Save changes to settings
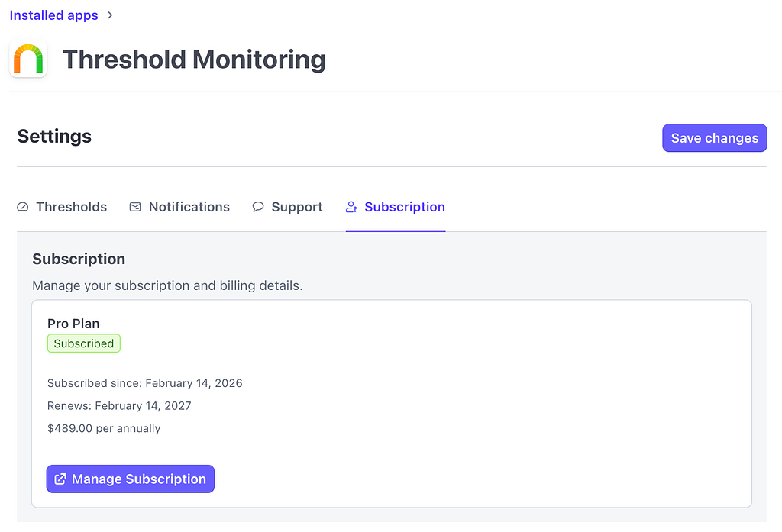Viewport: 782px width, 532px height. click(714, 138)
